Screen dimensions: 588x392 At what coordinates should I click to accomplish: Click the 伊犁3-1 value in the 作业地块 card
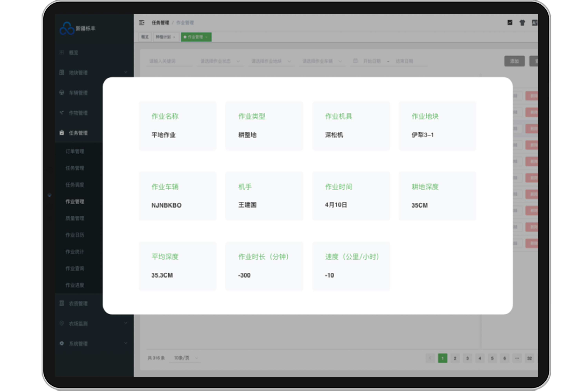[x=423, y=135]
